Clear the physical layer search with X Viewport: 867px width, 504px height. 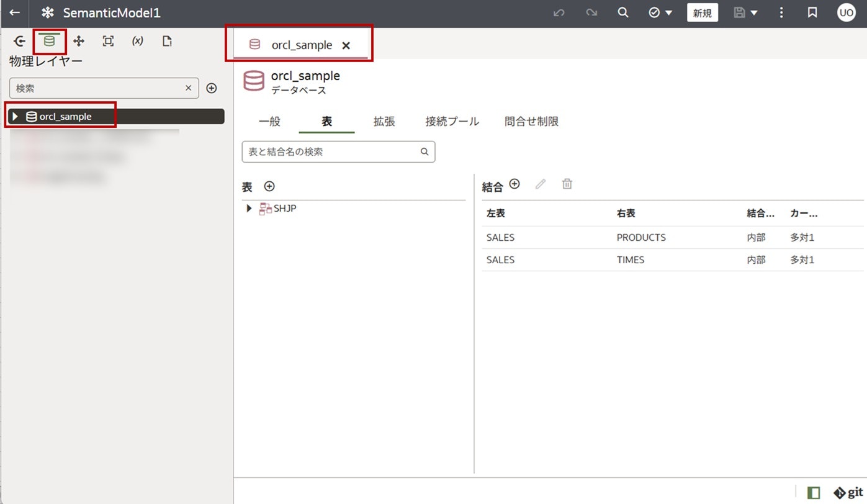tap(188, 88)
